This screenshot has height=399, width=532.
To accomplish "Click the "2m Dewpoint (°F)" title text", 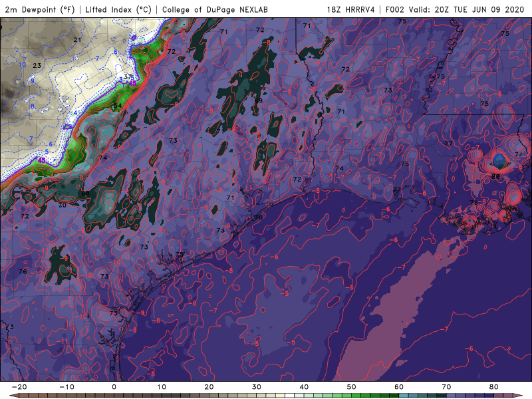I will click(40, 10).
